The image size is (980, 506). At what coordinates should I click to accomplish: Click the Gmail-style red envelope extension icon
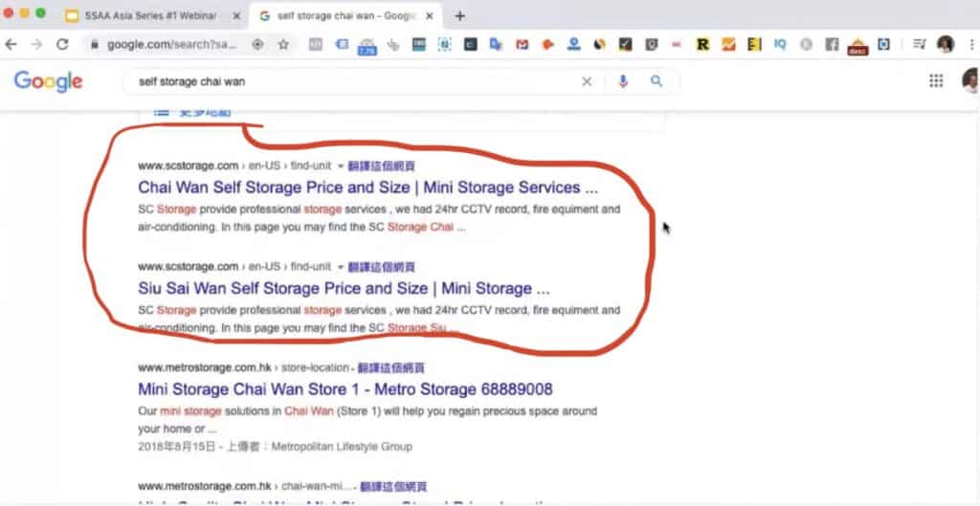coord(522,44)
